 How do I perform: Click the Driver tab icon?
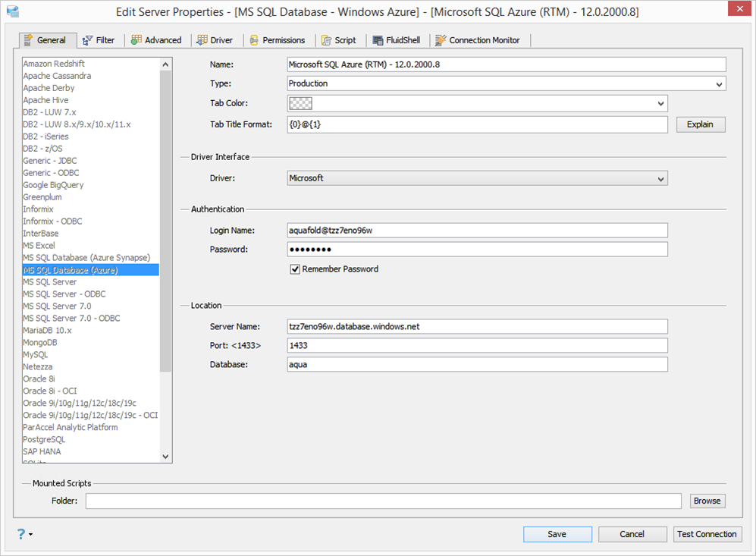pos(202,40)
